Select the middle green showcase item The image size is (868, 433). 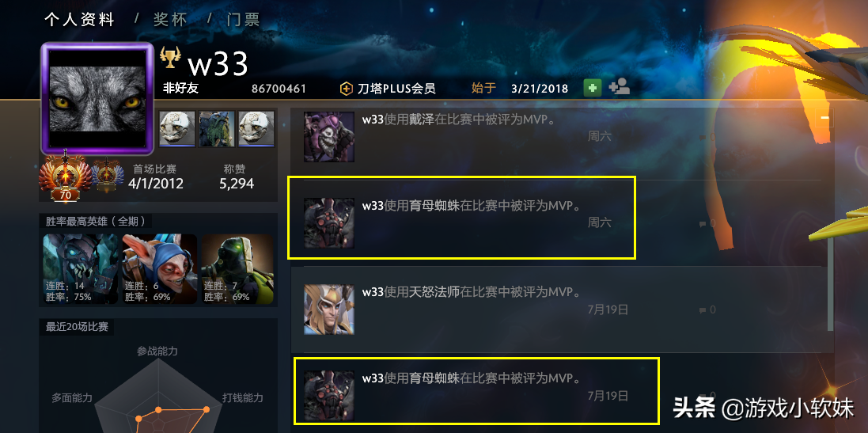tap(217, 129)
